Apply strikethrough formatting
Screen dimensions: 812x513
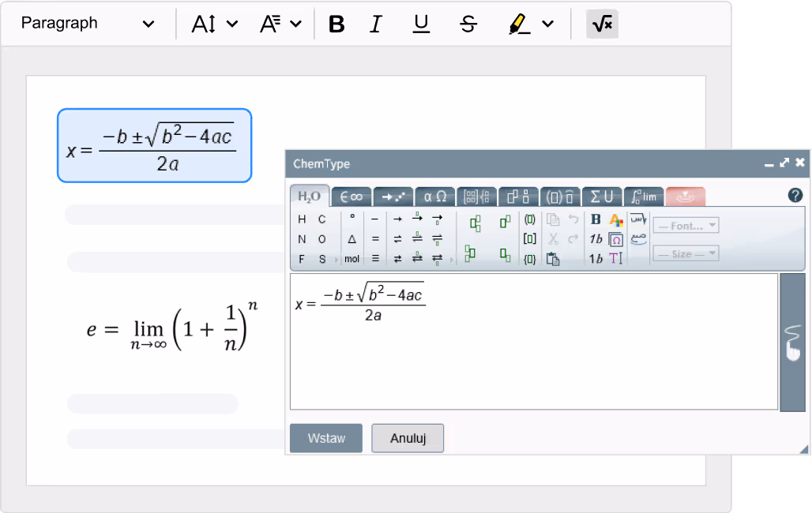[468, 24]
